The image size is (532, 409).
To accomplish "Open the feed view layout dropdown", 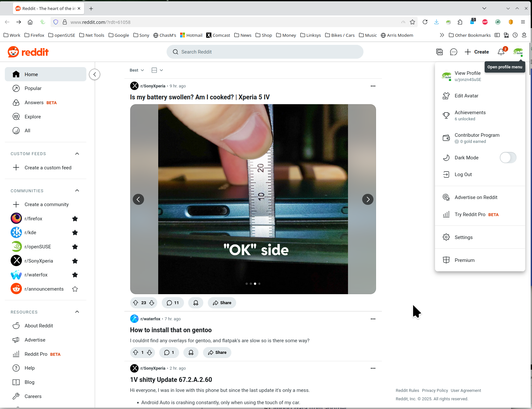I will [157, 70].
